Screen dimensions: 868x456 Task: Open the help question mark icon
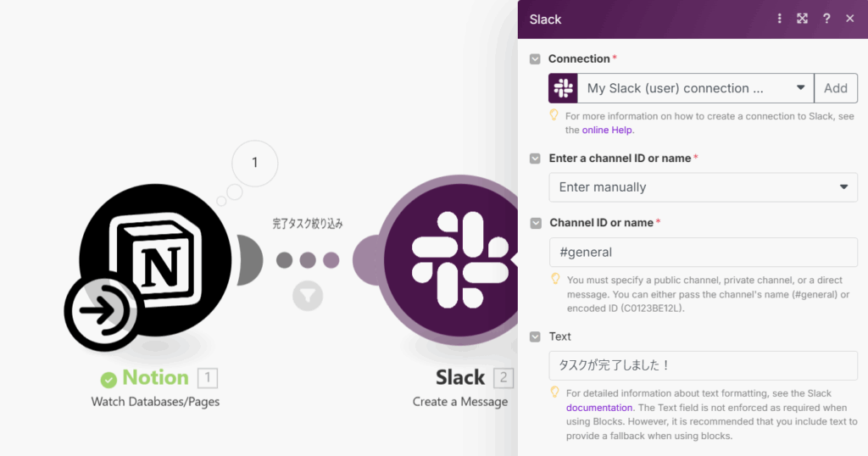826,19
